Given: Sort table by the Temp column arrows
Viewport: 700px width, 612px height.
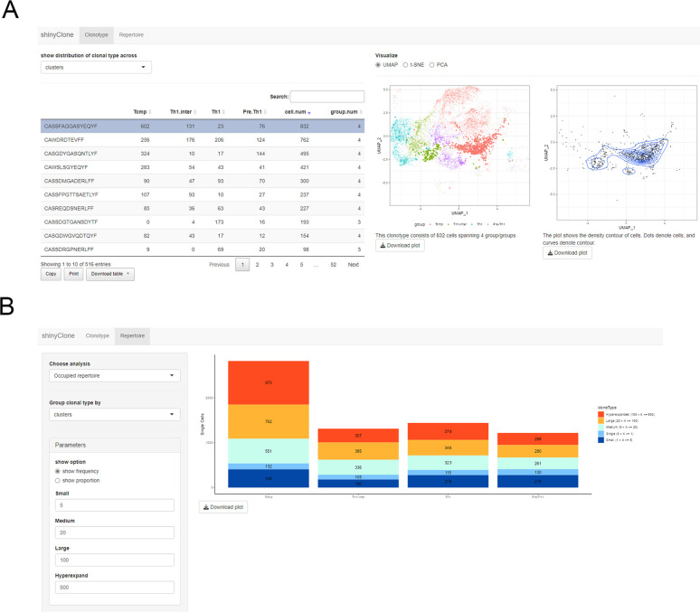Looking at the screenshot, I should point(149,112).
